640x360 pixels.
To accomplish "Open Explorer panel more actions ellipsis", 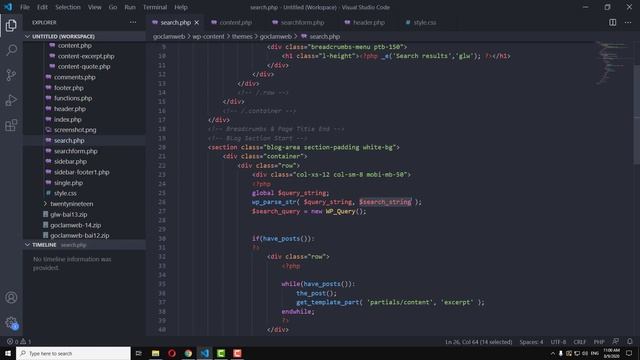I will pyautogui.click(x=133, y=22).
